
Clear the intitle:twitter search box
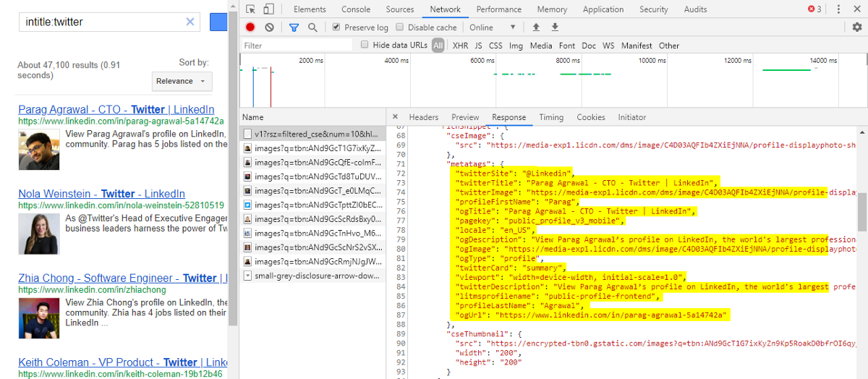[190, 22]
